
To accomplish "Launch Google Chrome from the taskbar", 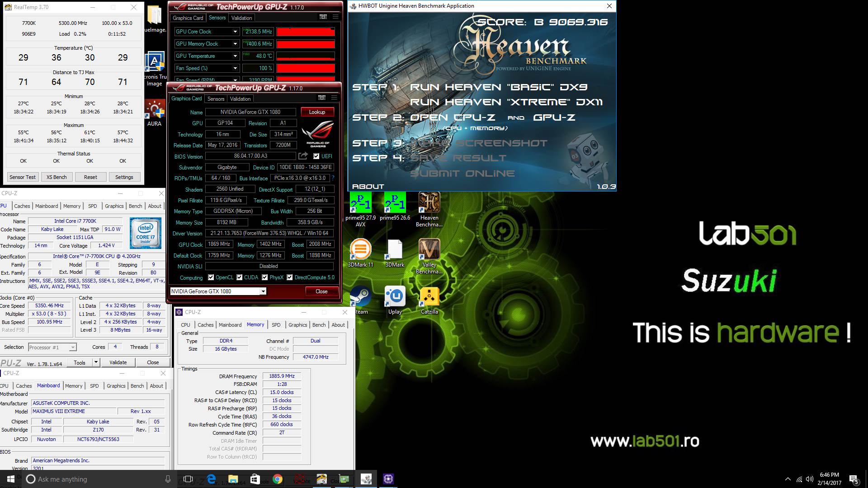I will (277, 479).
